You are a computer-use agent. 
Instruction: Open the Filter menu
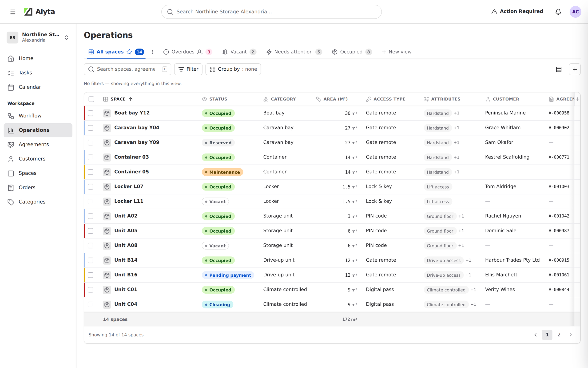188,69
